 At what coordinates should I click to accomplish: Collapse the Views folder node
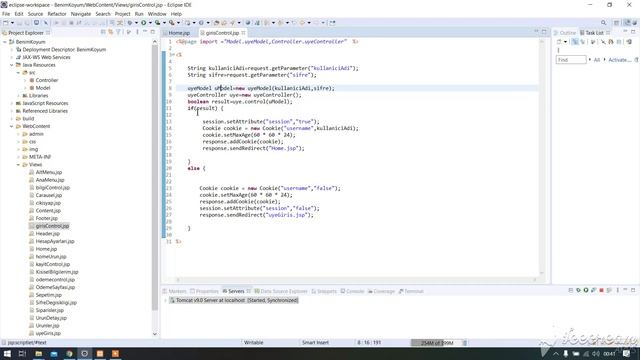click(x=19, y=164)
